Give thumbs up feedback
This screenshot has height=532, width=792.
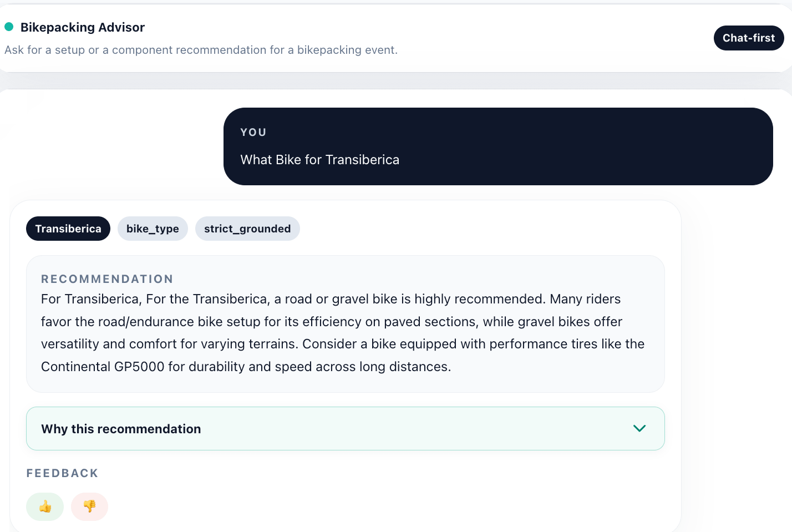tap(45, 506)
